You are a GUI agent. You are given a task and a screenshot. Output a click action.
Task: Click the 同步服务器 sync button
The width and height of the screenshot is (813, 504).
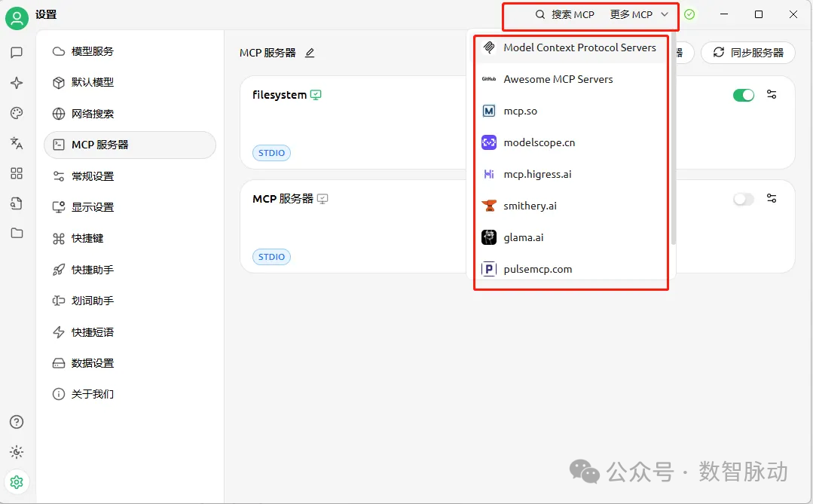pyautogui.click(x=747, y=53)
